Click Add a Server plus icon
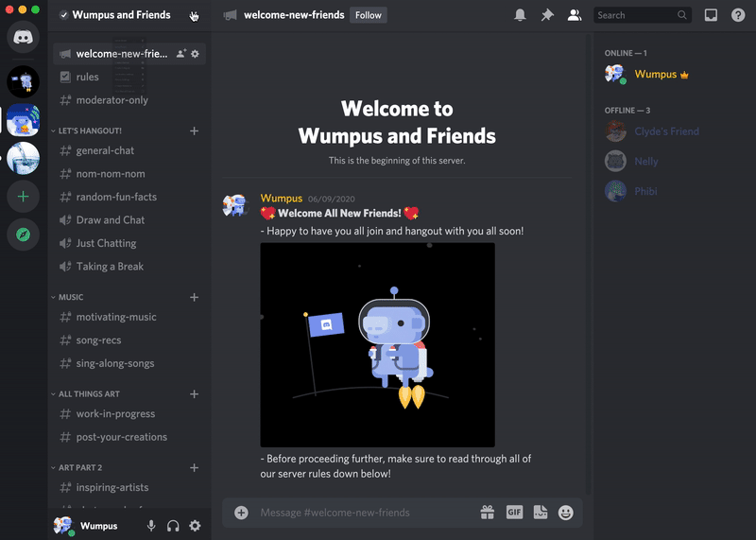The height and width of the screenshot is (540, 756). [x=23, y=197]
